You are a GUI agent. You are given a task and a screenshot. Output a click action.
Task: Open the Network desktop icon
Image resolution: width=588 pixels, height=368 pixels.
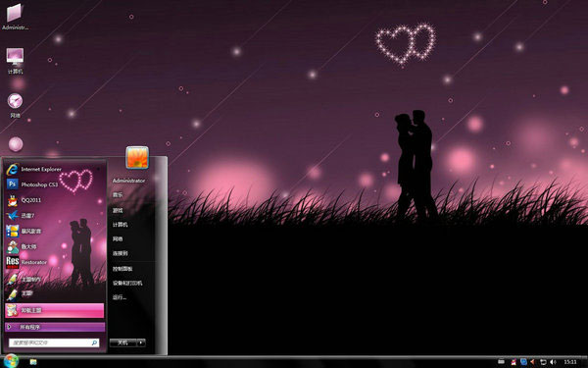coord(15,106)
